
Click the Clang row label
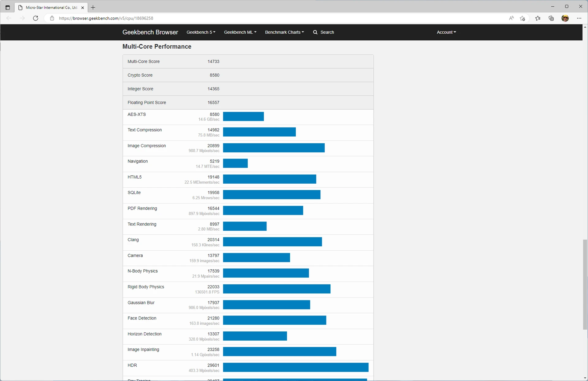coord(133,240)
